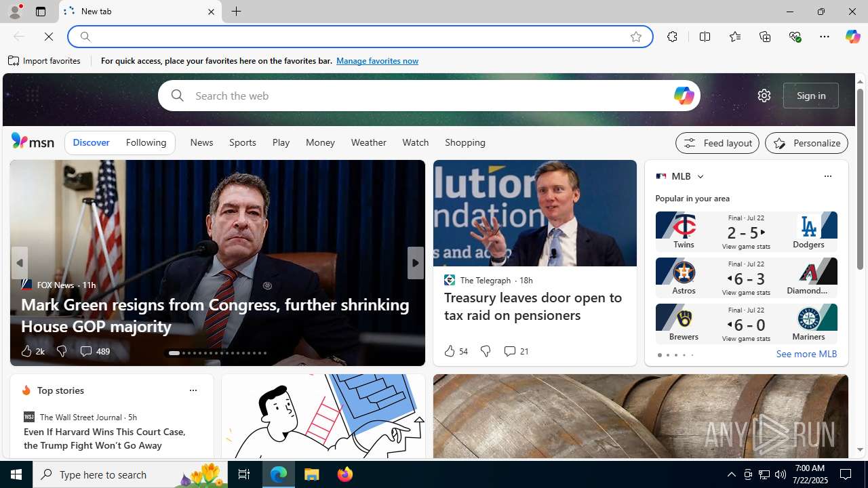Click the Sign in button
Image resolution: width=868 pixels, height=488 pixels.
click(811, 96)
